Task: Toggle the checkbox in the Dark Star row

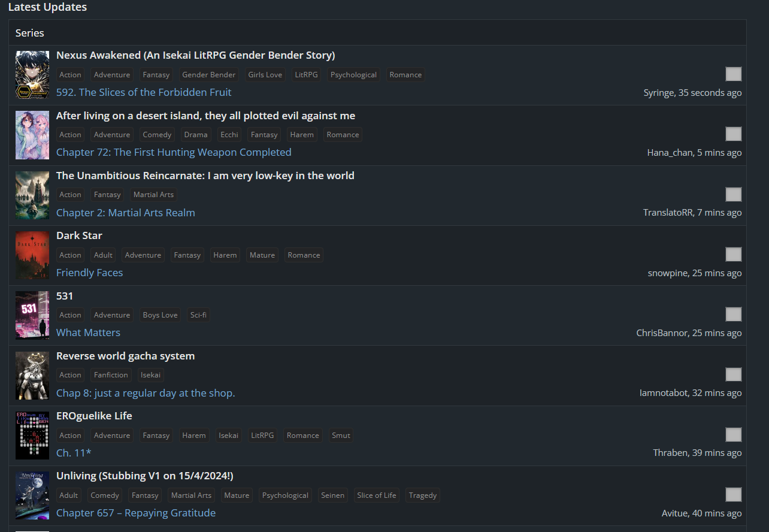Action: (x=733, y=255)
